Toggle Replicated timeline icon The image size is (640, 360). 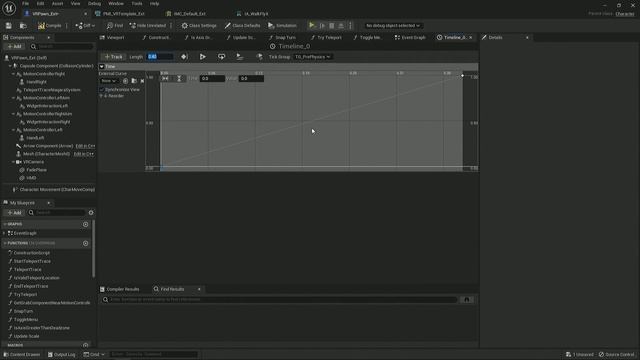coord(240,57)
